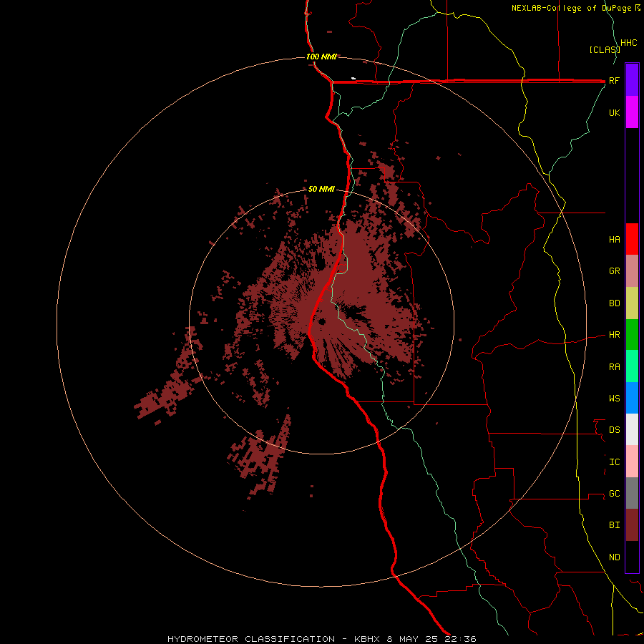Click the UK magenta legend swatch
The width and height of the screenshot is (644, 644).
[632, 112]
